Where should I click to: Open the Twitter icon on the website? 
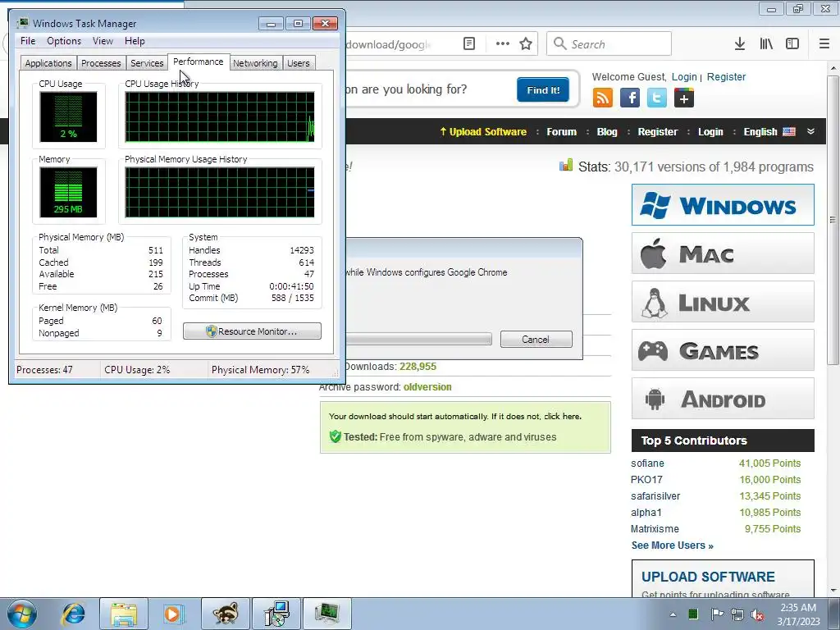click(657, 98)
